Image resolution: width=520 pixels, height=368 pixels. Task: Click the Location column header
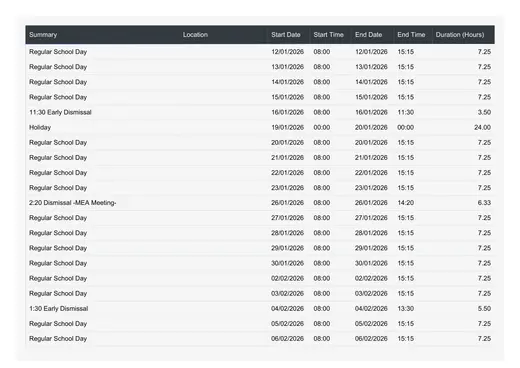coord(195,35)
